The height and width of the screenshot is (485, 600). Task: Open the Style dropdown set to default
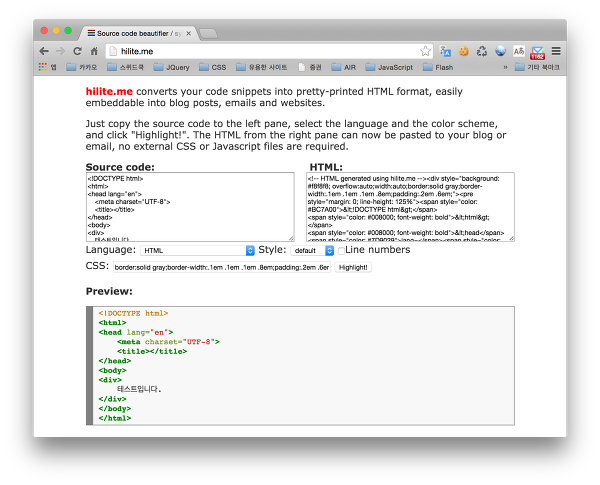pyautogui.click(x=312, y=250)
